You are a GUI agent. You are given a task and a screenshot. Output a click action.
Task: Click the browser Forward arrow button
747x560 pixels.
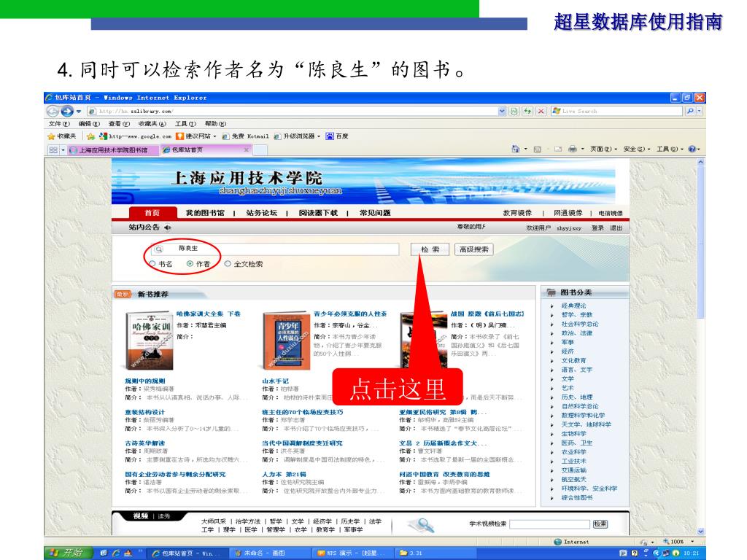68,111
